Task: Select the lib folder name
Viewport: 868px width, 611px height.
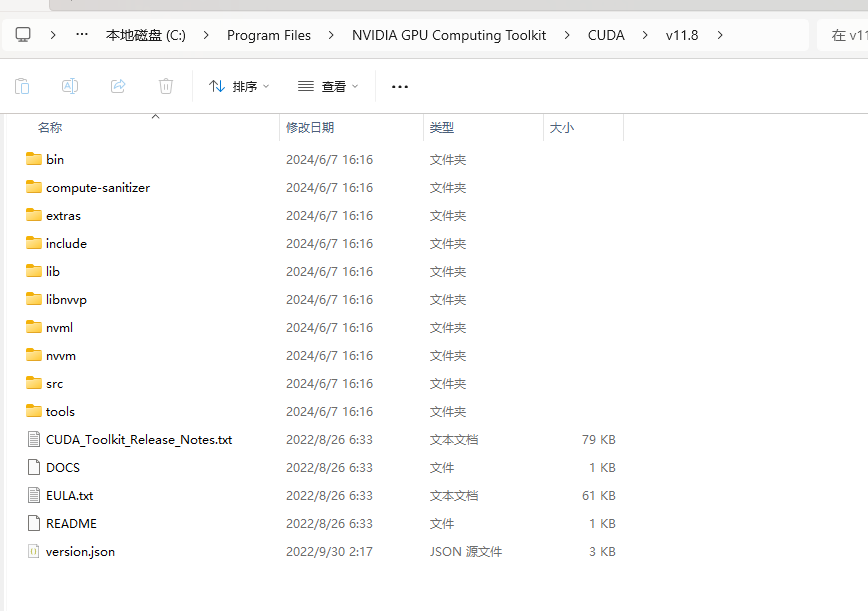Action: coord(53,271)
